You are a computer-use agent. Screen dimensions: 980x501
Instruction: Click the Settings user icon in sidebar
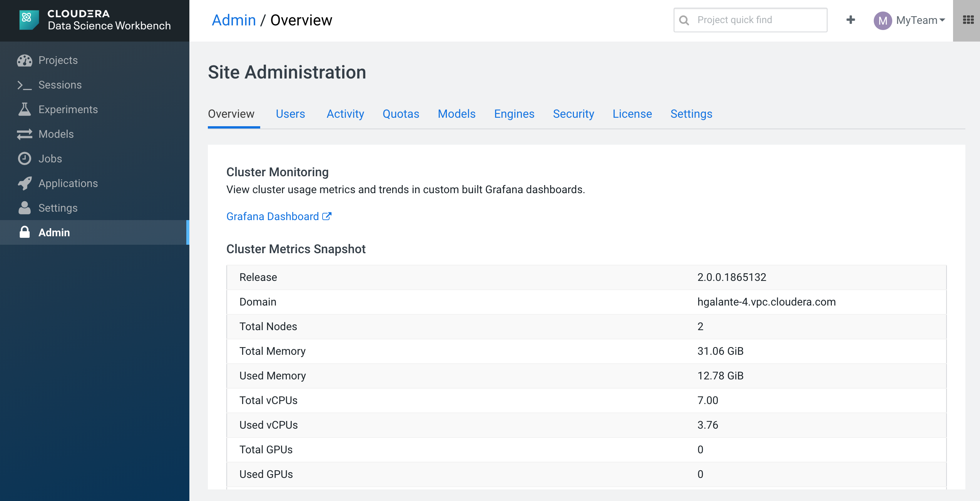coord(25,208)
